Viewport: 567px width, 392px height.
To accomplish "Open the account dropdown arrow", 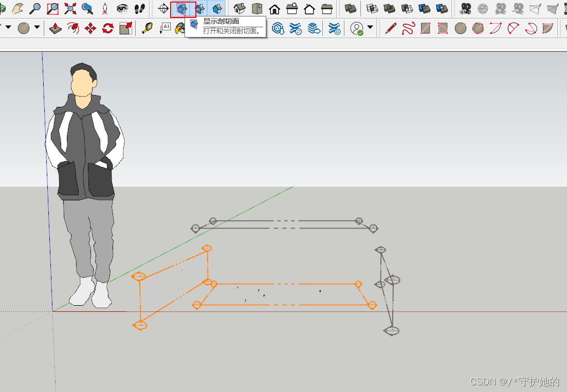I will click(370, 27).
